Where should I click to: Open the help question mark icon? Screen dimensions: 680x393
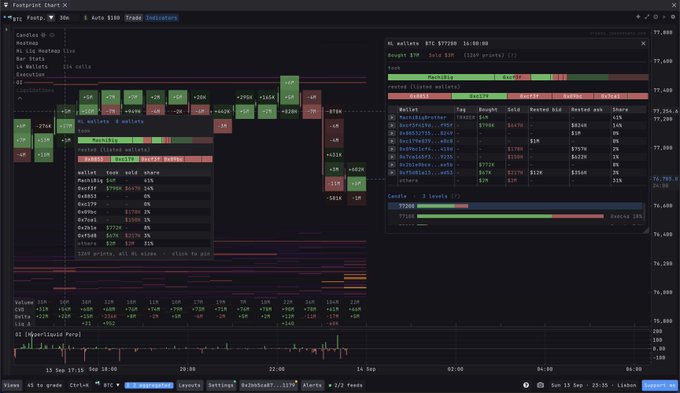(x=526, y=385)
